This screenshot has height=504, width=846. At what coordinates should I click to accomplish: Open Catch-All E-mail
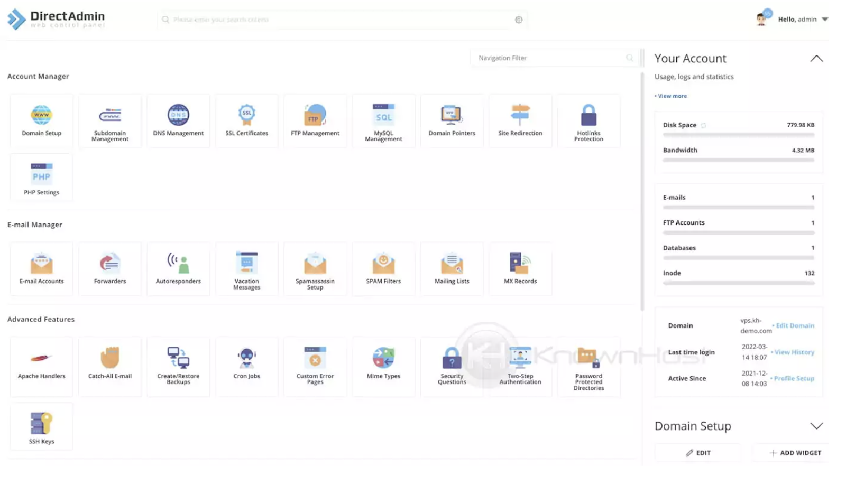[x=110, y=367]
